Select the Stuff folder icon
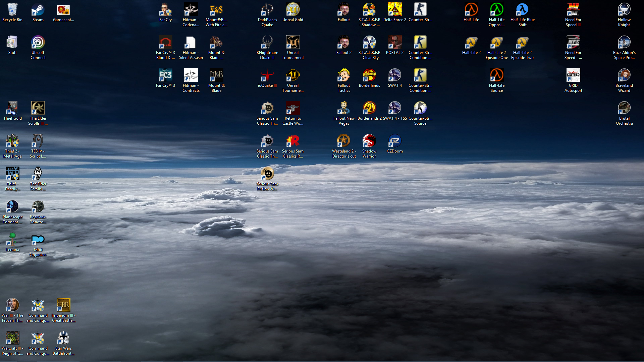 [12, 43]
